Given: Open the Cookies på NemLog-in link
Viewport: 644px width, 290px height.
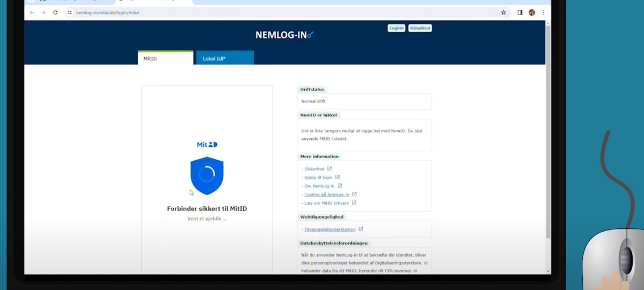Looking at the screenshot, I should tap(327, 195).
